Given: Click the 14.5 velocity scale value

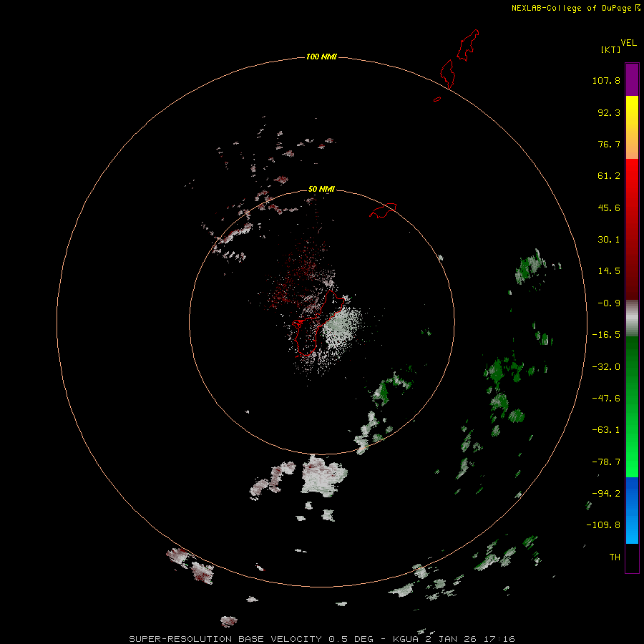Looking at the screenshot, I should click(x=609, y=271).
